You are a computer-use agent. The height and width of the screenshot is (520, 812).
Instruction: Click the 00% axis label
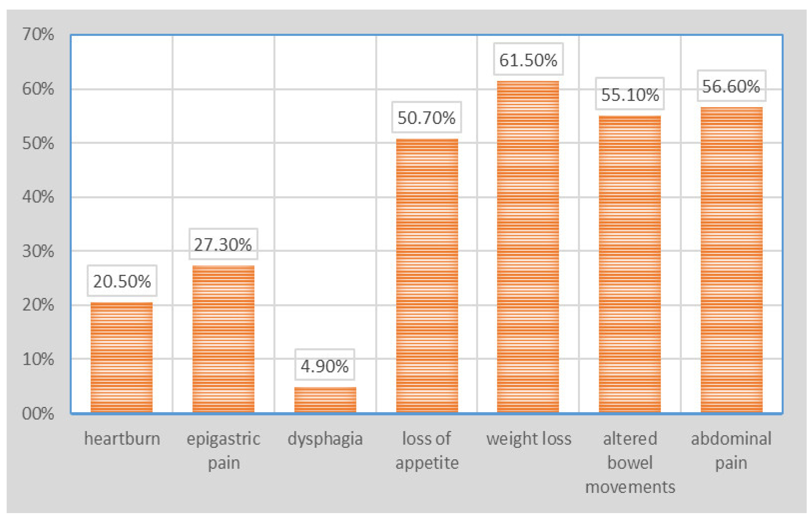point(38,413)
